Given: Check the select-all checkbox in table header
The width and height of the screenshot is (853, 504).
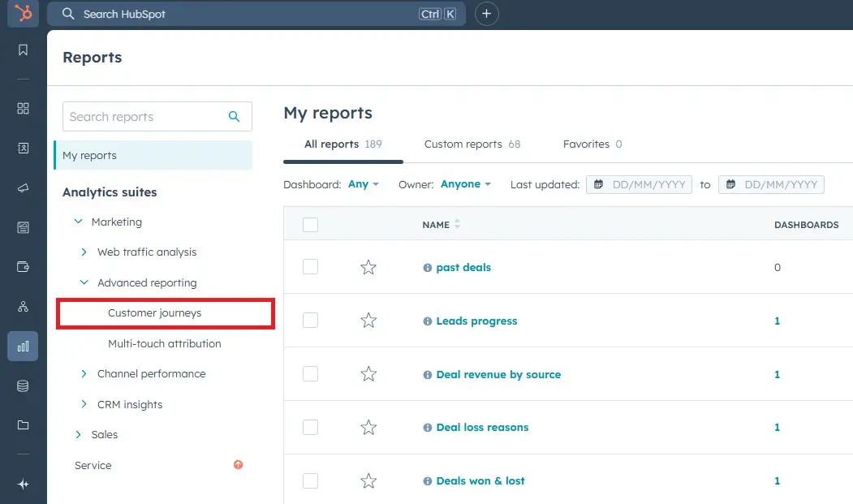Looking at the screenshot, I should point(310,225).
